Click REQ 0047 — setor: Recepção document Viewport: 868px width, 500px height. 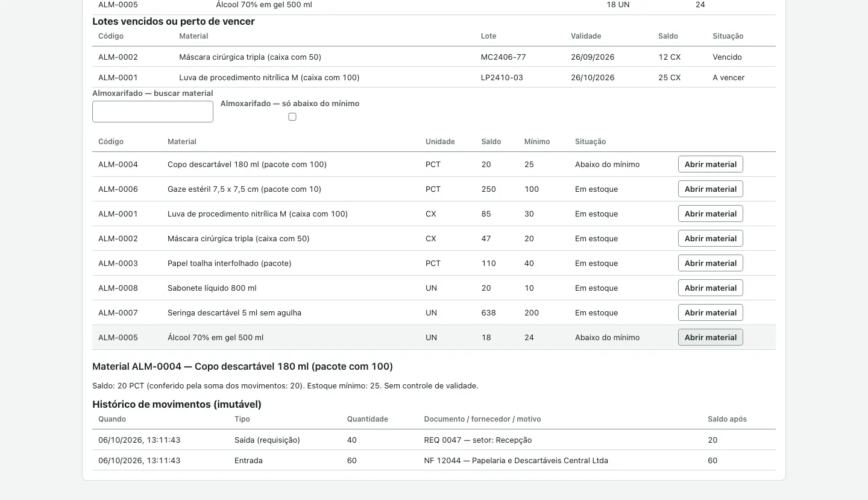pyautogui.click(x=478, y=440)
